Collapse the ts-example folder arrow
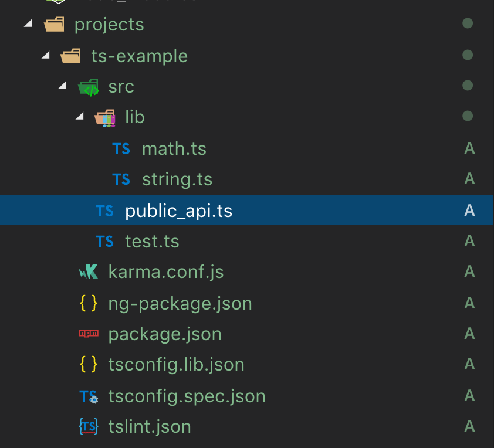494x448 pixels. 46,55
